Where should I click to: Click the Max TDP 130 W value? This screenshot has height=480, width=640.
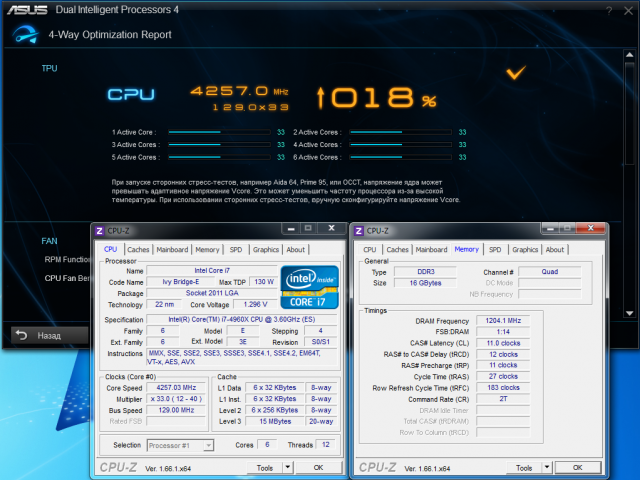click(x=264, y=282)
